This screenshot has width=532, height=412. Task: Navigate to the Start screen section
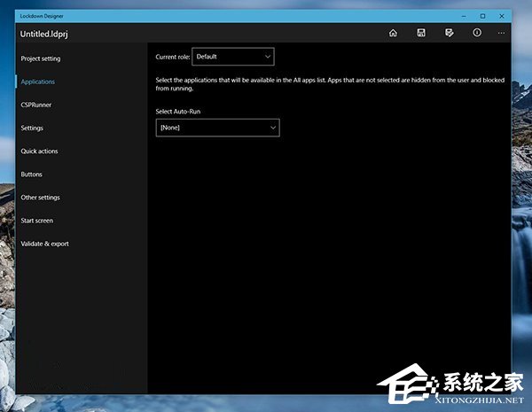pos(37,221)
